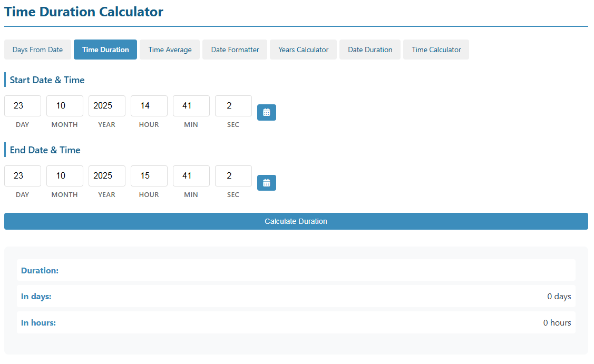The width and height of the screenshot is (594, 364).
Task: Click the start date YEAR field
Action: pyautogui.click(x=107, y=106)
